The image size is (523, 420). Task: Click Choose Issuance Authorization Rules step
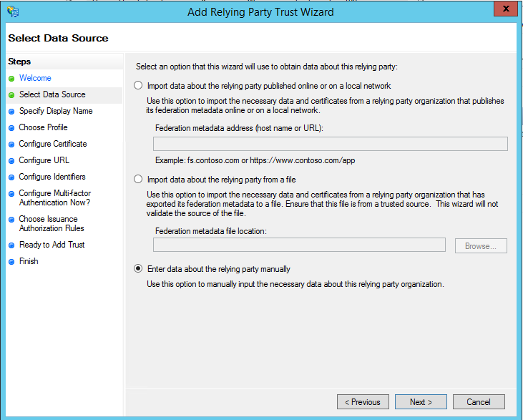coord(52,223)
